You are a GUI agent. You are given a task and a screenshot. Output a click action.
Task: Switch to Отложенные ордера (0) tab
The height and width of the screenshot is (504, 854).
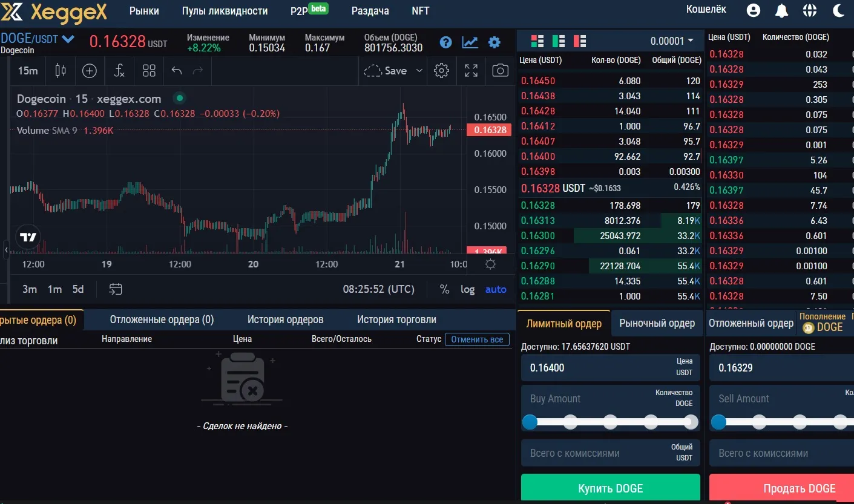pos(162,319)
